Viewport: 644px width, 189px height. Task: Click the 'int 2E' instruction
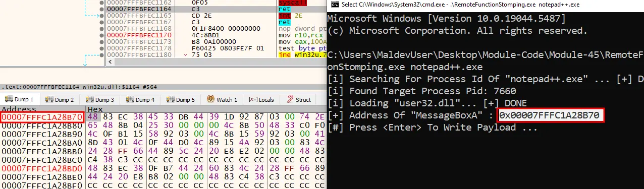291,16
